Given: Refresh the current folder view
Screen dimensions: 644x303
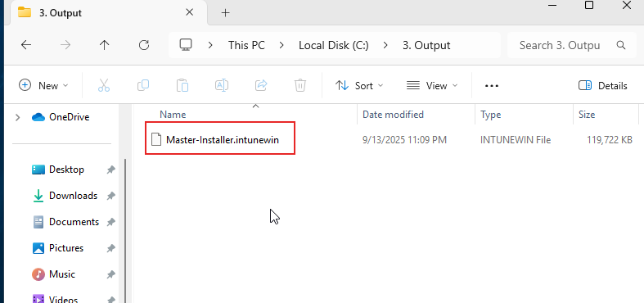Looking at the screenshot, I should [144, 45].
